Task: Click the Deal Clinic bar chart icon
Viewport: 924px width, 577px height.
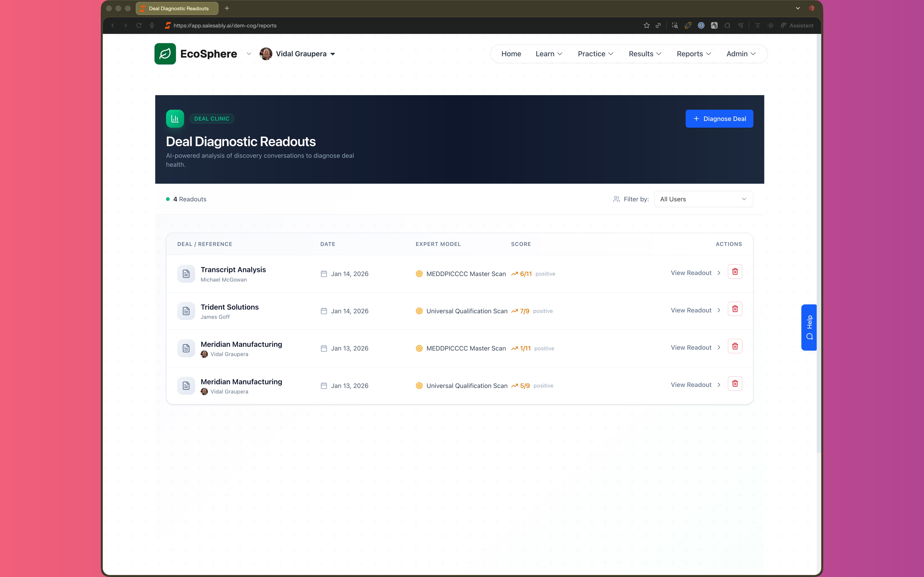Action: [x=175, y=119]
